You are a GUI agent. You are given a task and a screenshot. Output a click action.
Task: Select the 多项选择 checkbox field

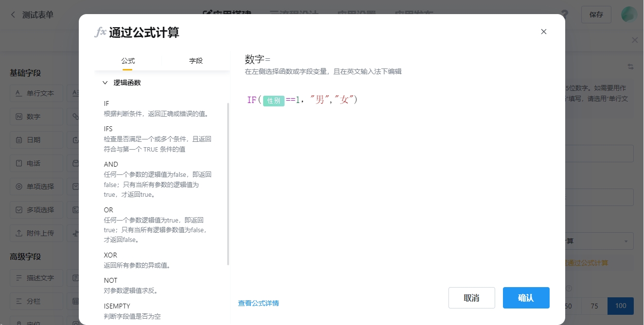pos(36,210)
